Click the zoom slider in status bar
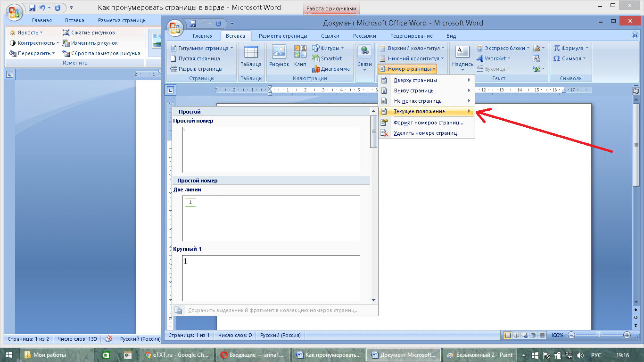 599,335
